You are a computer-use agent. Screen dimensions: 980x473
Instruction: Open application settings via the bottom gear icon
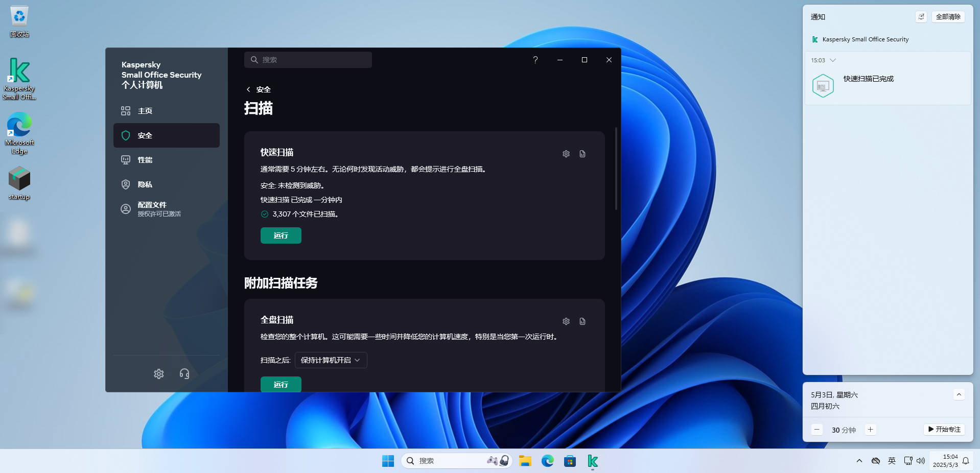pyautogui.click(x=158, y=374)
